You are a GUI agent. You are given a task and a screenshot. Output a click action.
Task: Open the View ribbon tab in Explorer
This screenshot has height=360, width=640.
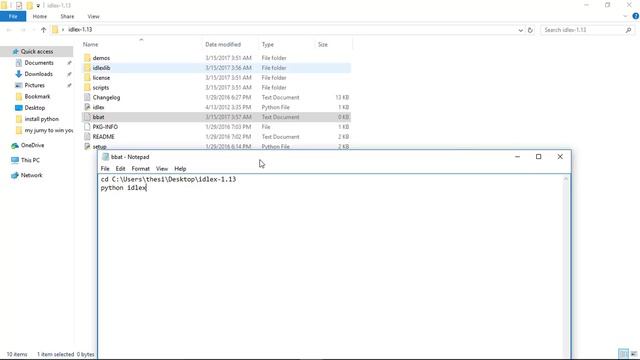(93, 16)
